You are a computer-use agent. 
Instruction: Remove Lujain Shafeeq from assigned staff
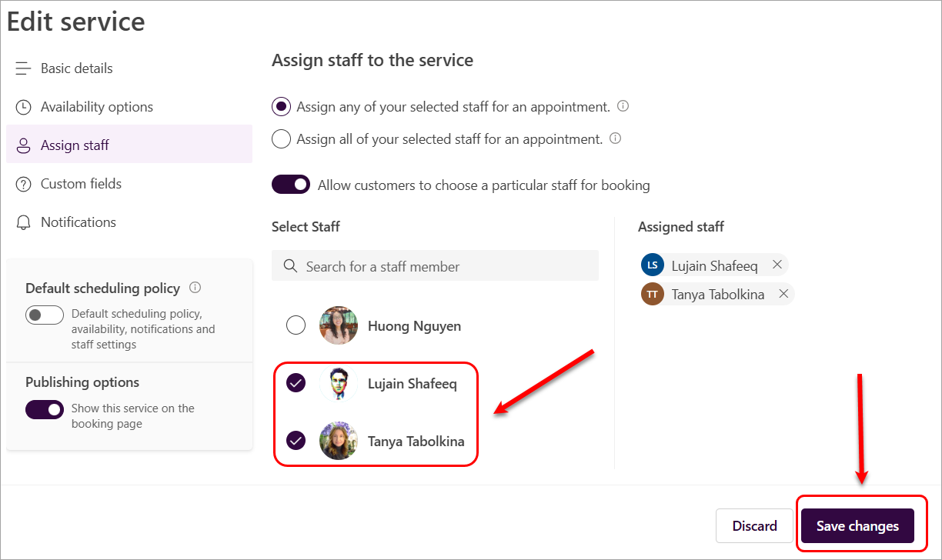[777, 265]
